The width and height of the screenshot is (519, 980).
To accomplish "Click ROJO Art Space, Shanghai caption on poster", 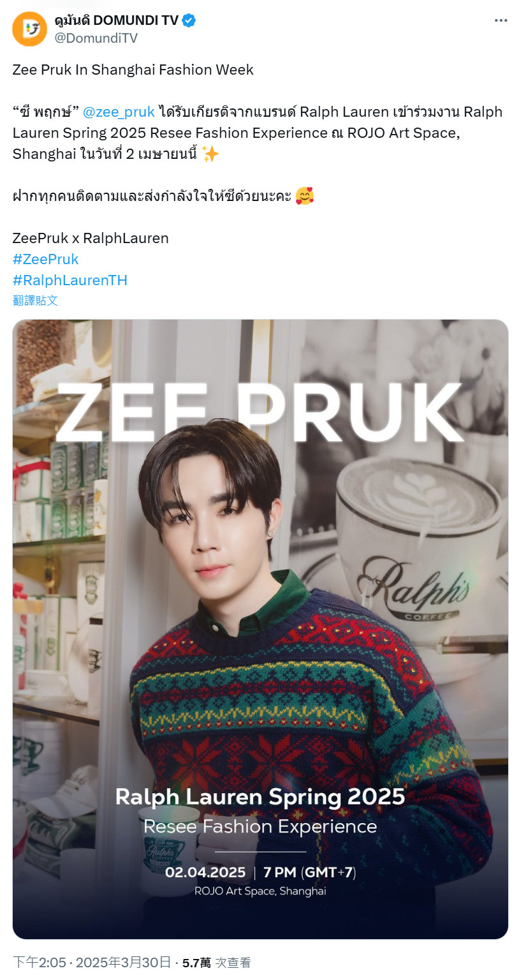I will click(260, 891).
